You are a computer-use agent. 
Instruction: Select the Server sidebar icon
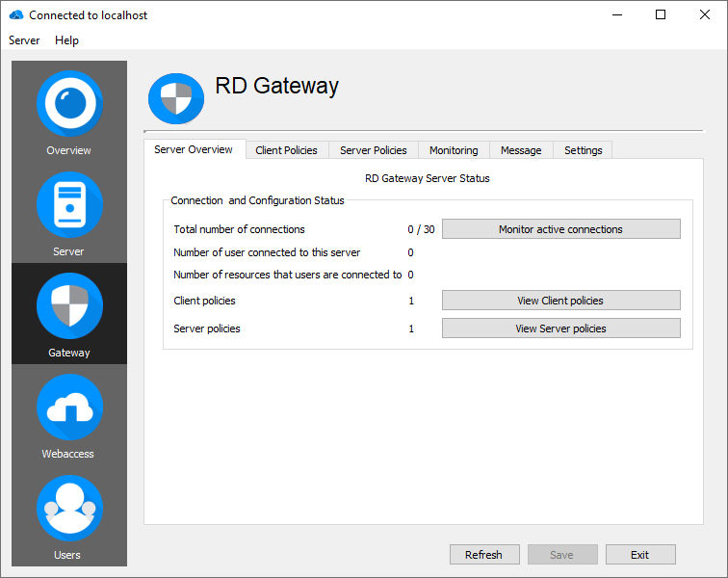(69, 204)
